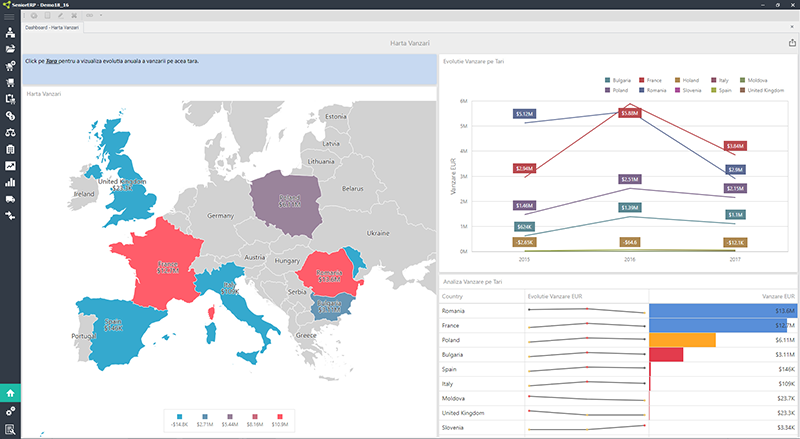Select the Dashboard - Harta Vanzari tab

52,28
